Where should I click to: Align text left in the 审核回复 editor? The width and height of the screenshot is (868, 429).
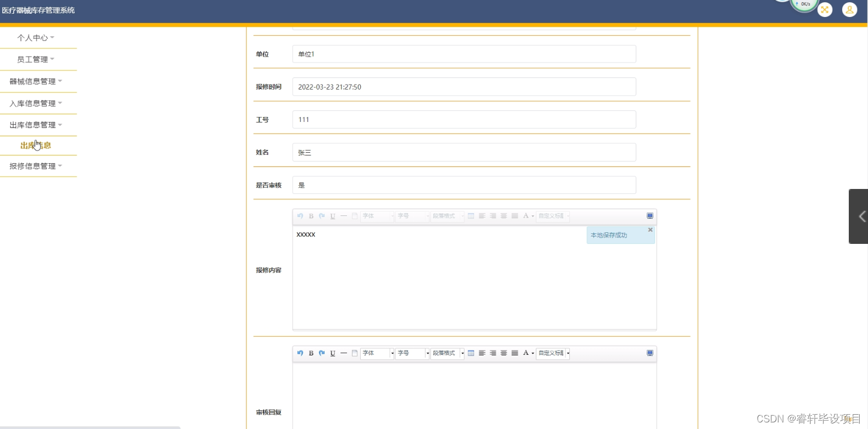point(482,353)
